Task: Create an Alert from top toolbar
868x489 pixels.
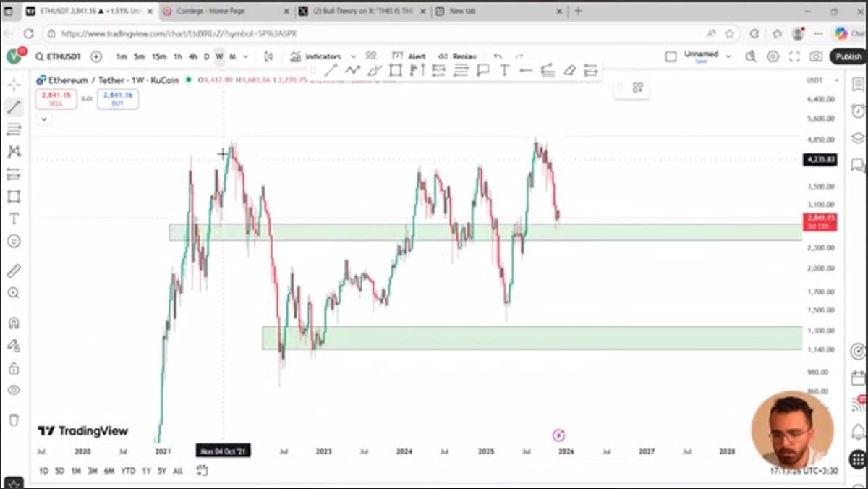Action: pos(409,56)
